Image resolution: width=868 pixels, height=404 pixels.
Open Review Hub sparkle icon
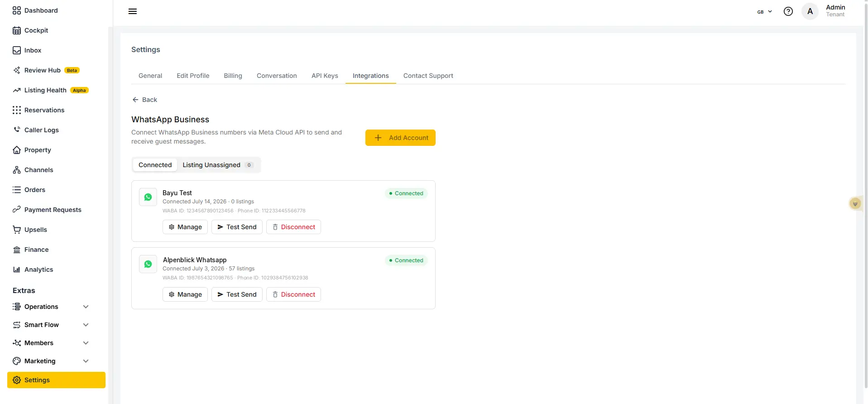tap(17, 70)
